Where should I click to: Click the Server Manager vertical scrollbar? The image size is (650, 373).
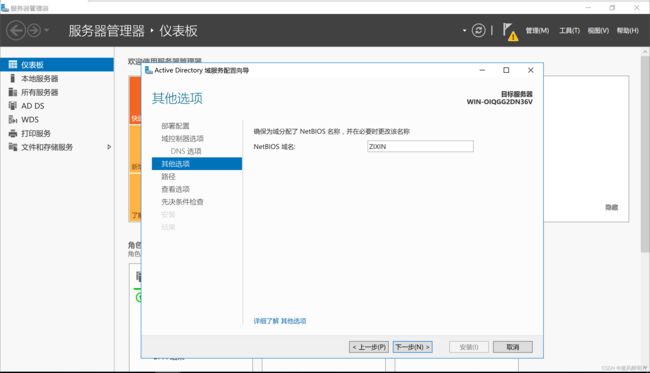(x=645, y=153)
